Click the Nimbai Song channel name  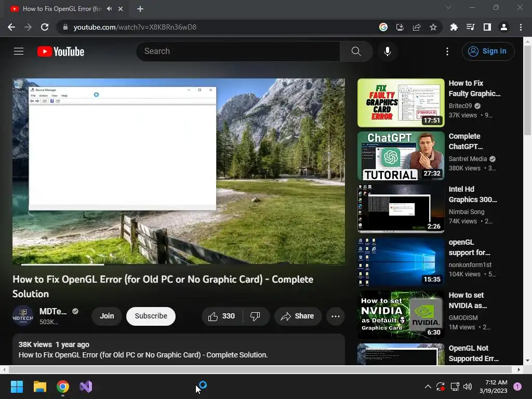pyautogui.click(x=466, y=212)
